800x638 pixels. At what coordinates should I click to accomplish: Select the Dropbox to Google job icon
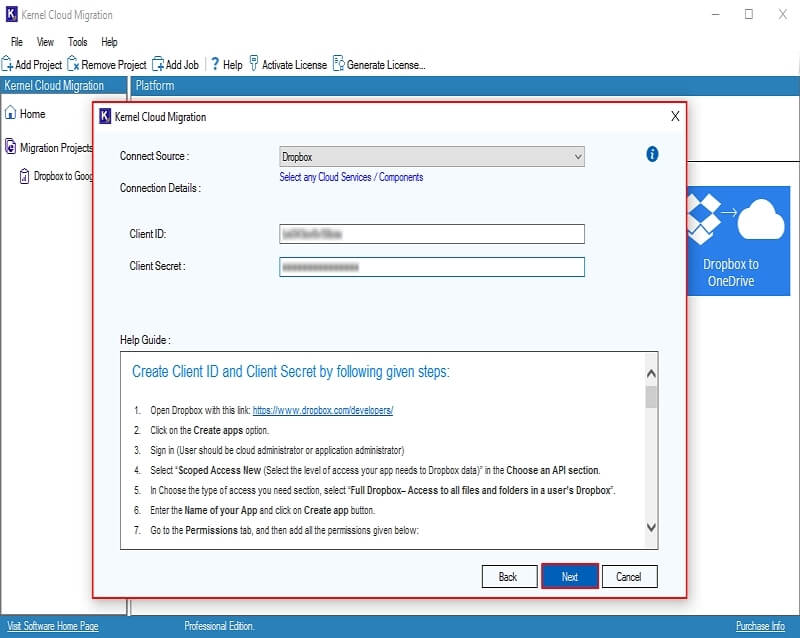24,176
